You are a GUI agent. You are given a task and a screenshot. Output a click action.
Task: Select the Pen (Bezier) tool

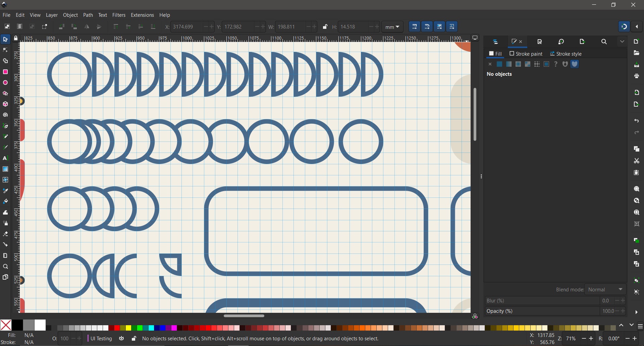(x=5, y=126)
